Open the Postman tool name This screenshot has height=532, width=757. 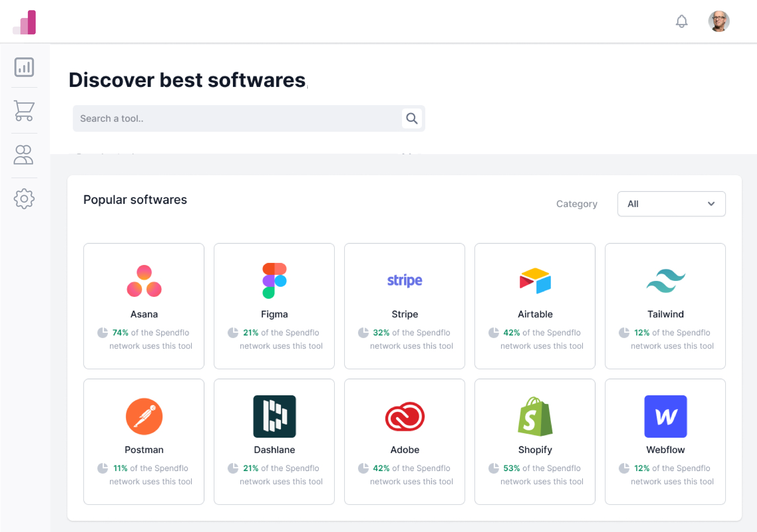click(x=144, y=450)
